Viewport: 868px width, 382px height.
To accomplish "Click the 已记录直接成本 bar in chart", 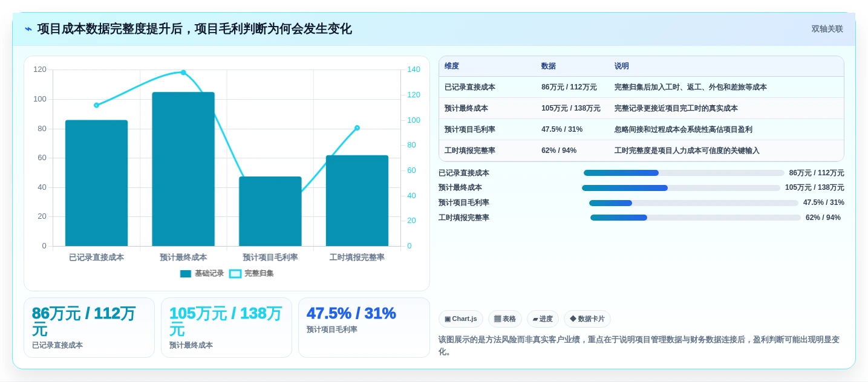I will (96, 183).
